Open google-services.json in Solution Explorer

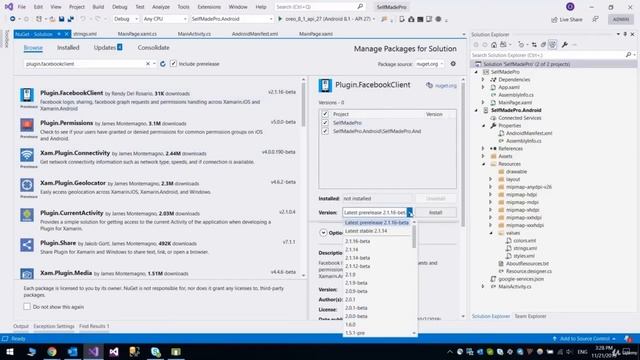(x=521, y=279)
